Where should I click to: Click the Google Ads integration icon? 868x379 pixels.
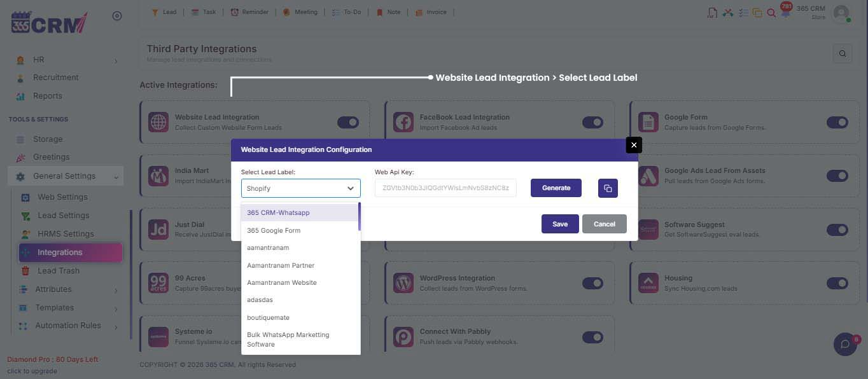(648, 176)
